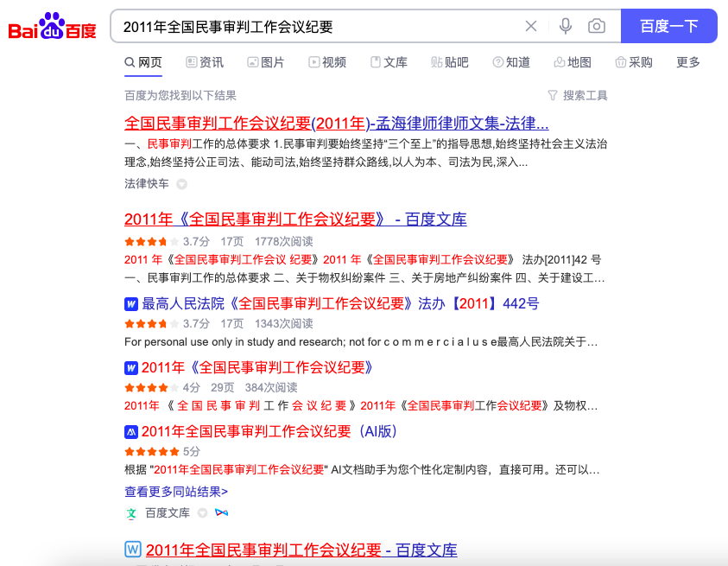The height and width of the screenshot is (566, 728).
Task: Switch to the 图片 search tab
Action: pos(265,62)
